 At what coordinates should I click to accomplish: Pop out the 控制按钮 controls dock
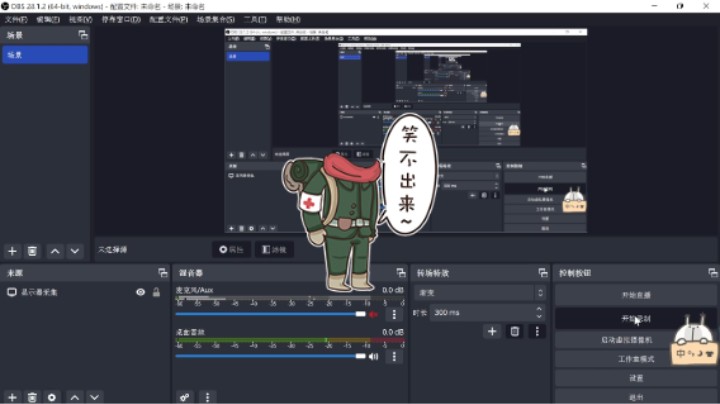[713, 273]
